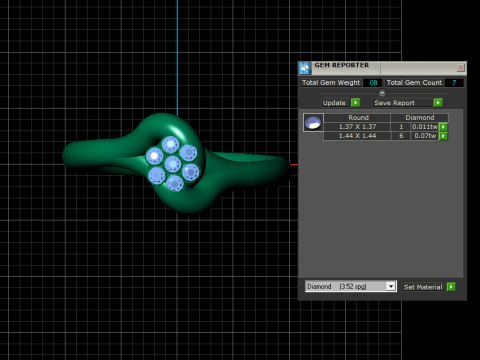Screen dimensions: 480x360
Task: Click the Round column header
Action: [357, 117]
